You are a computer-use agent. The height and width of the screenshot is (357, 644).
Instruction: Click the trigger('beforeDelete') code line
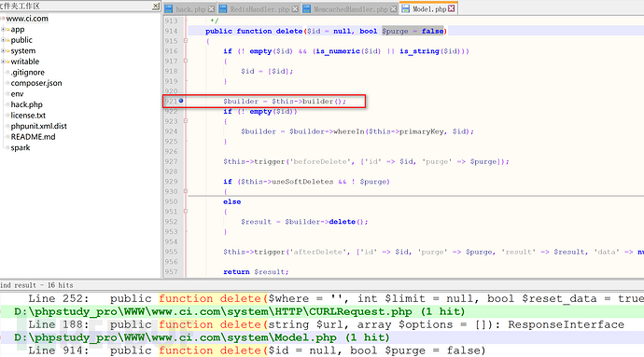tap(366, 161)
